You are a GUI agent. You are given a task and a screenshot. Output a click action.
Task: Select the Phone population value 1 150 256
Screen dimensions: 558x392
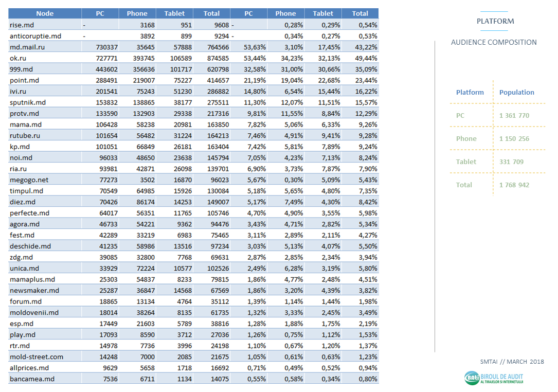point(514,139)
